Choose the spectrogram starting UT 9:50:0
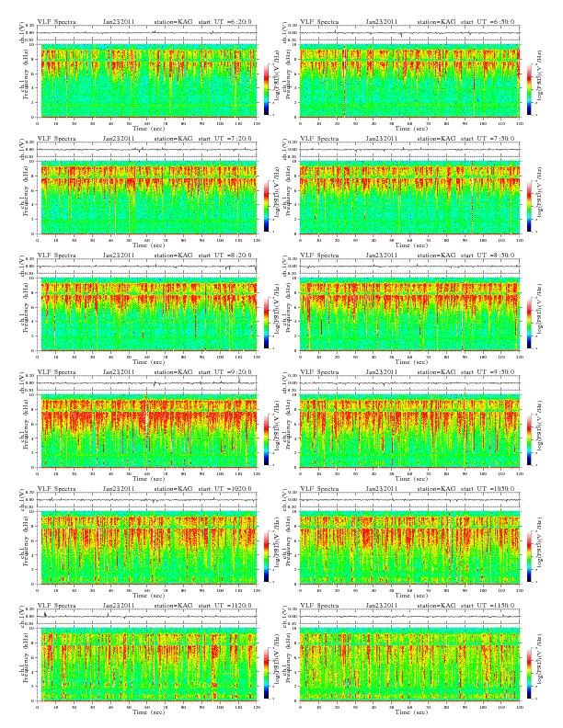 [409, 431]
